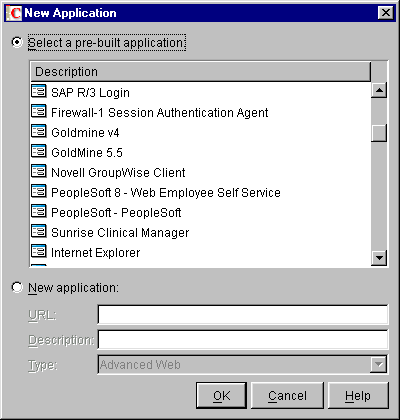Click the icon beside Firewall-1 Session Authentication Agent

coord(39,111)
